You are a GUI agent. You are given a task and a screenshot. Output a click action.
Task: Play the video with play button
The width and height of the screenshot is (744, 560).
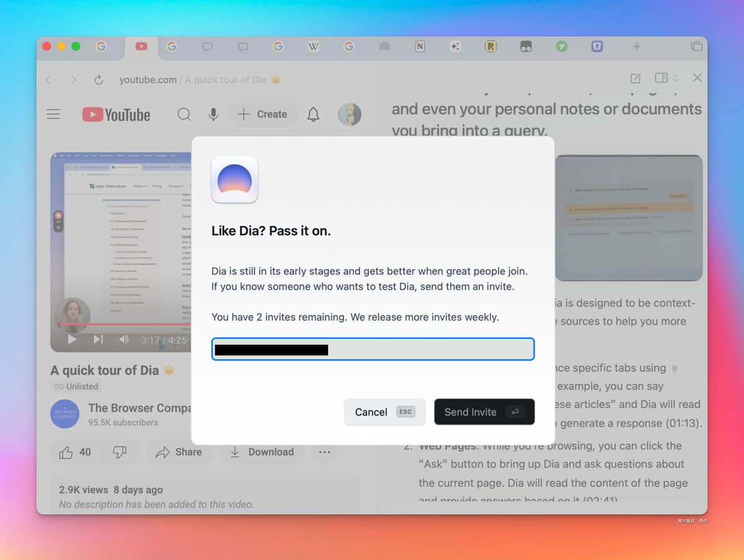72,339
